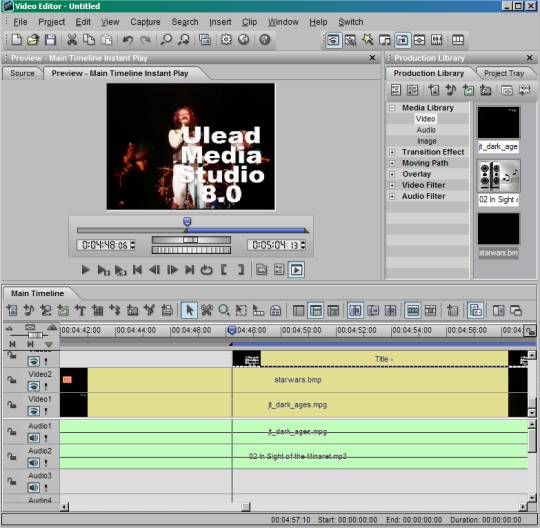Cut selection with the scissors icon

[72, 40]
